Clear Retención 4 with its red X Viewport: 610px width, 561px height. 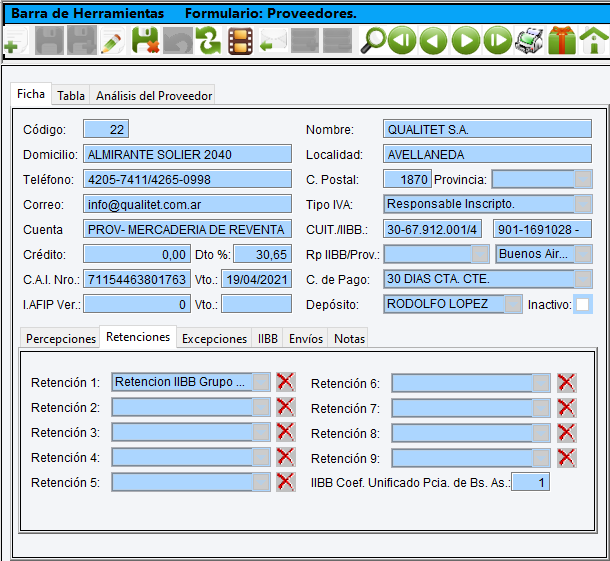point(286,457)
